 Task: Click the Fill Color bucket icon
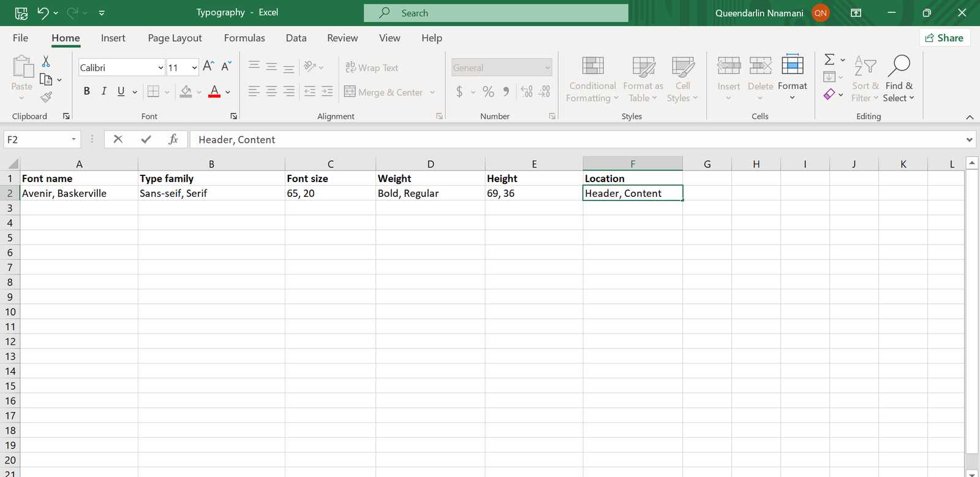186,92
